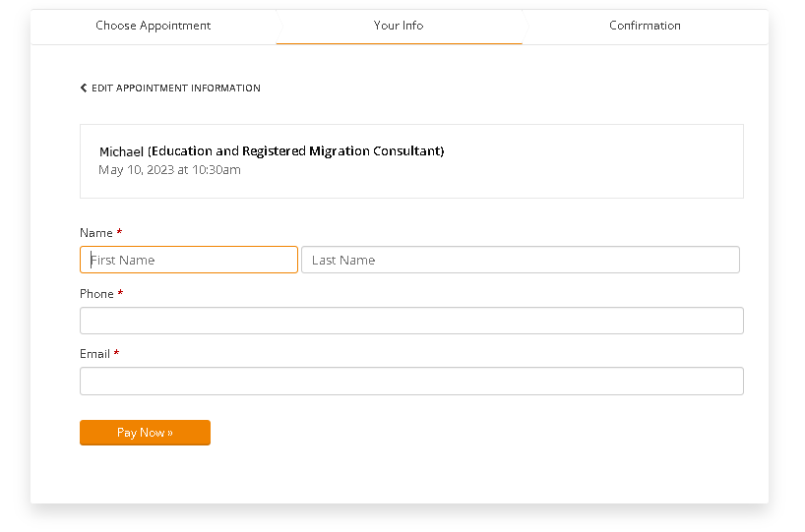Click the Phone field label
The image size is (805, 532).
pos(96,294)
